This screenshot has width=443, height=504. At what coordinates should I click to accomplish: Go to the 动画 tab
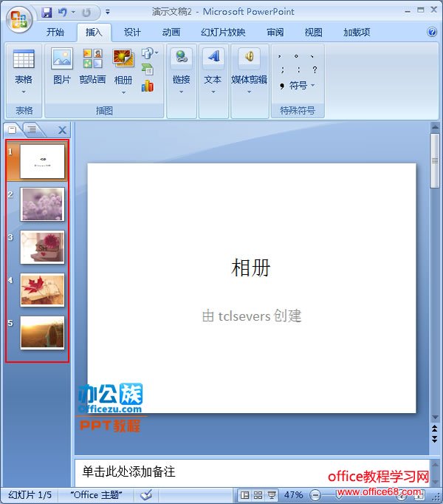pyautogui.click(x=171, y=32)
